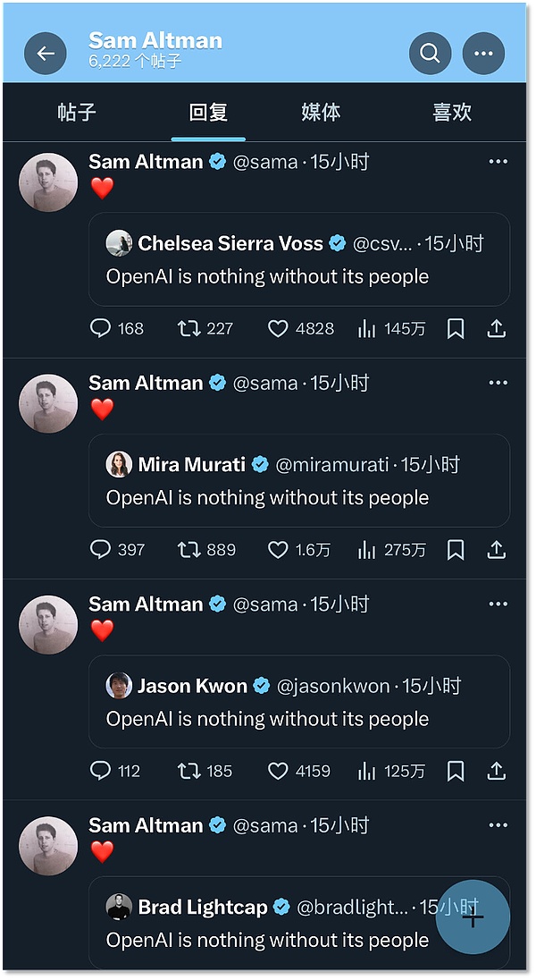Switch to the 帖子 tab

click(x=77, y=113)
